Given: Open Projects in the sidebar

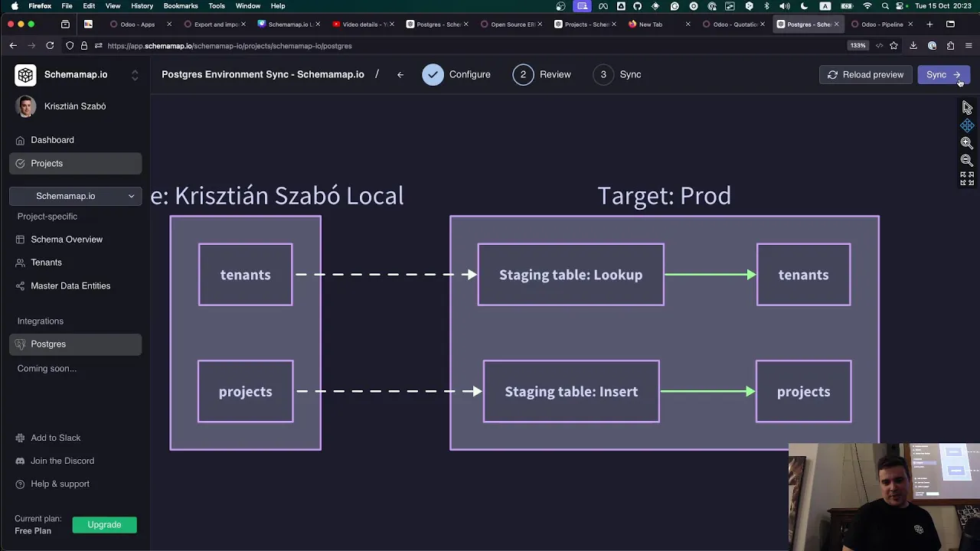Looking at the screenshot, I should click(x=76, y=163).
